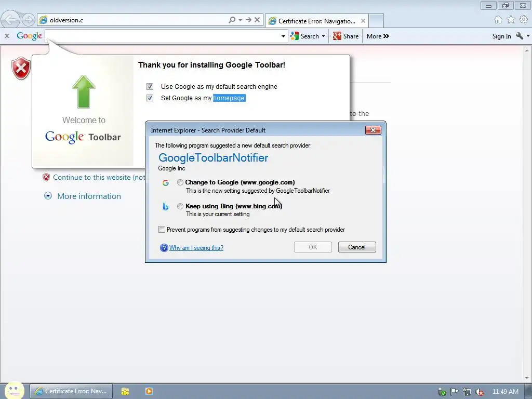Image resolution: width=532 pixels, height=399 pixels.
Task: Click the Google logo on the toolbar
Action: point(30,36)
